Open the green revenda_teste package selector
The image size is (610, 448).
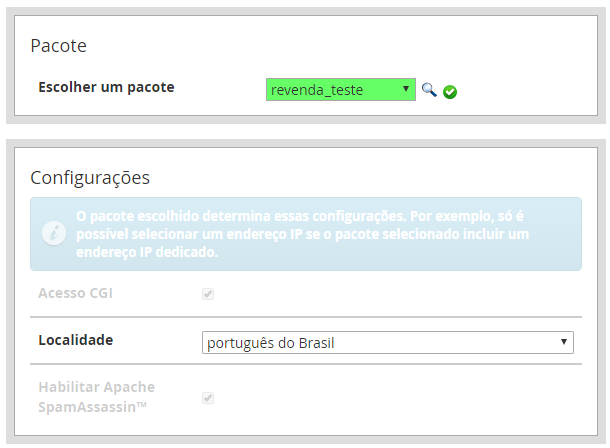click(x=341, y=89)
